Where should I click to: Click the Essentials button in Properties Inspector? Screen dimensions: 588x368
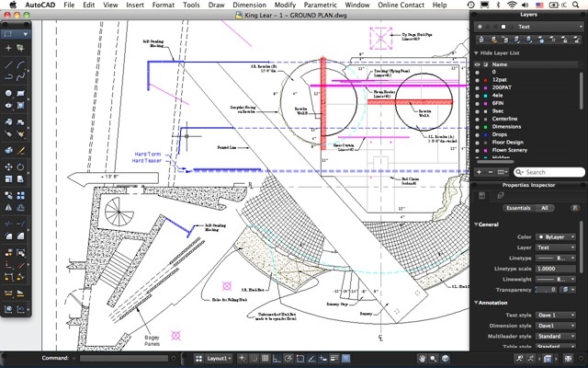[519, 208]
